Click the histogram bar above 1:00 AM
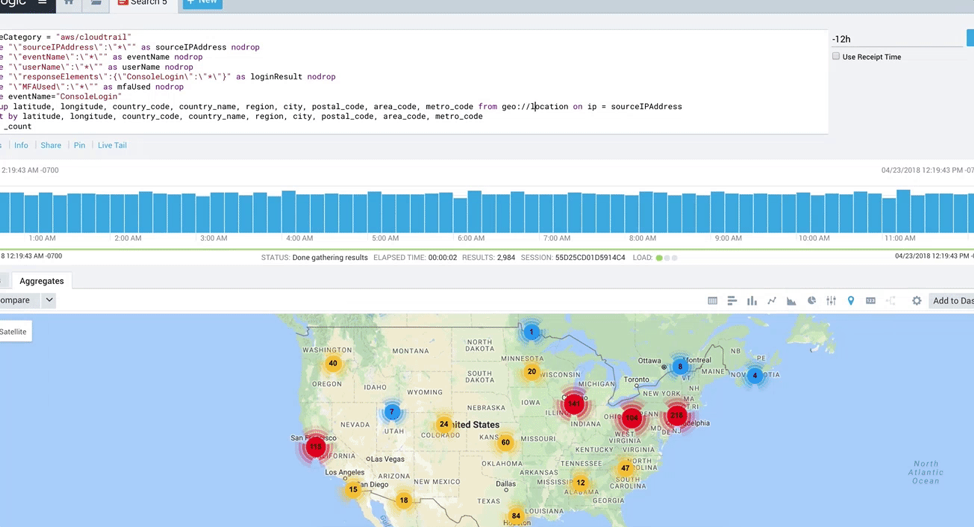Screen dimensions: 974x527 coord(45,213)
